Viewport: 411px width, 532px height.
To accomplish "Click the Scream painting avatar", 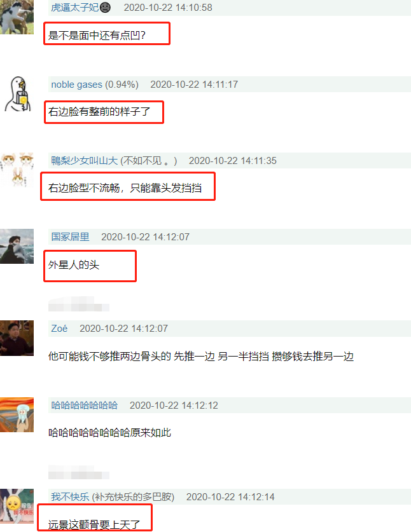I will (17, 414).
